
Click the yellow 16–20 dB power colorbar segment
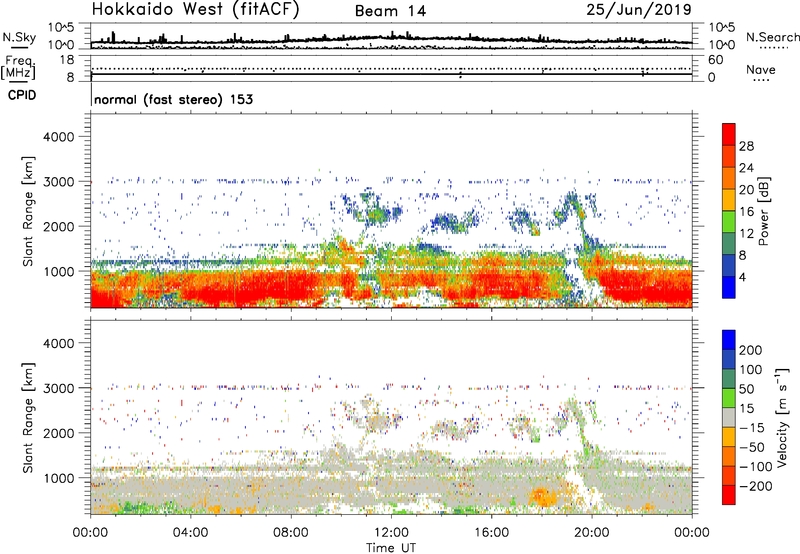[729, 199]
